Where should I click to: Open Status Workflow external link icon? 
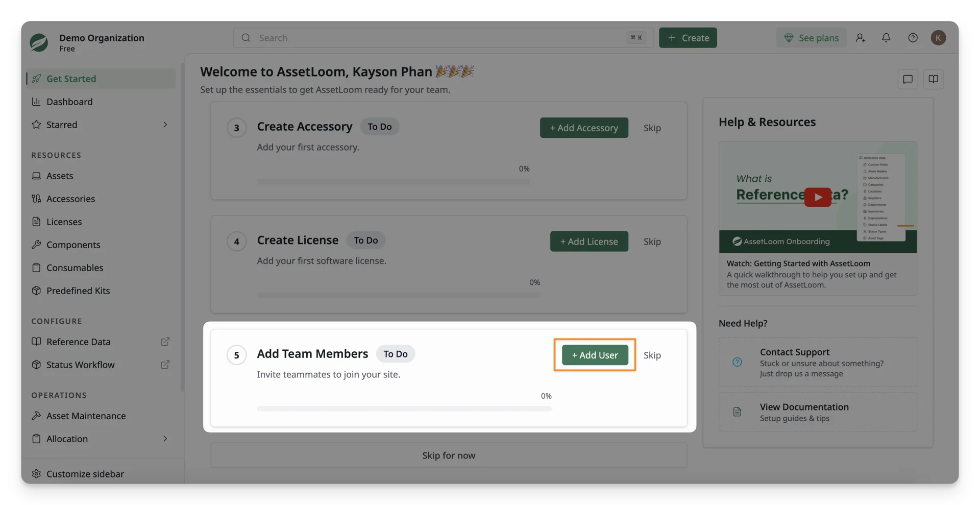tap(165, 365)
